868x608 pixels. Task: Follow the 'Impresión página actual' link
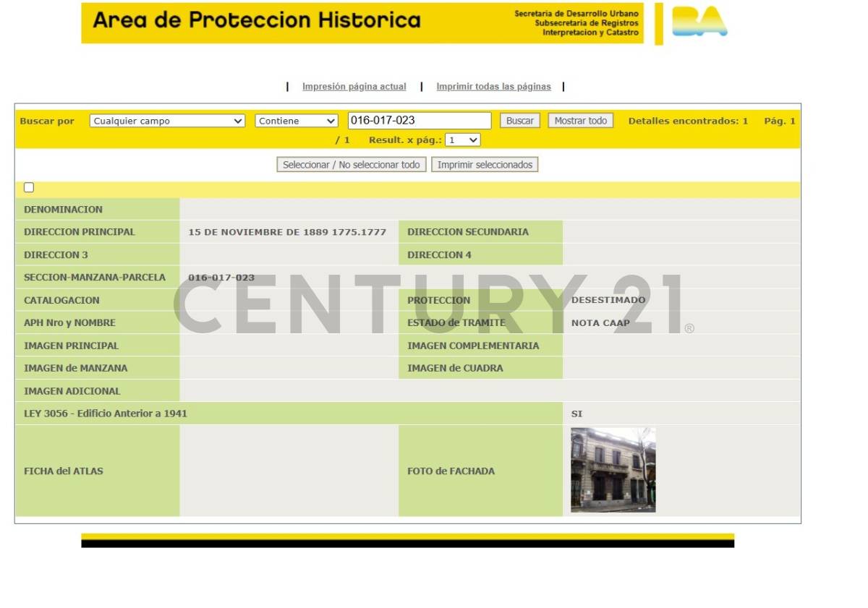coord(354,87)
